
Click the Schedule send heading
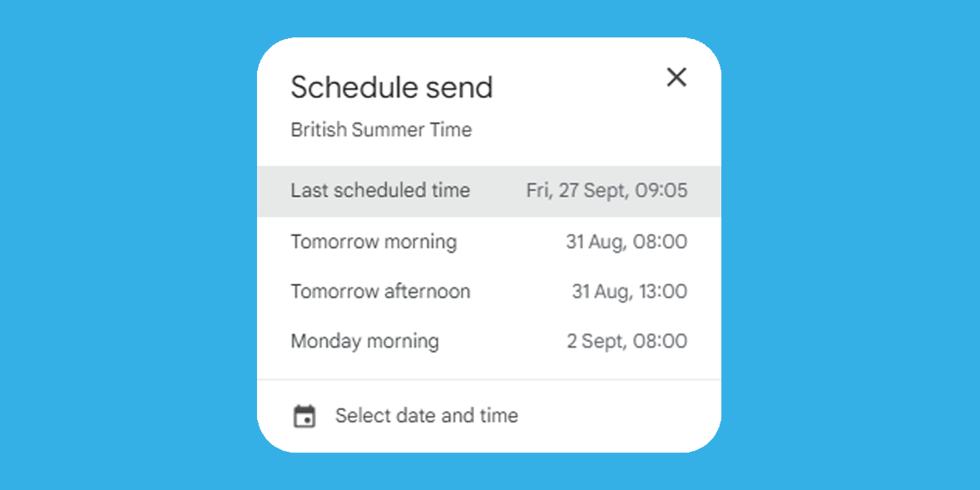tap(392, 87)
